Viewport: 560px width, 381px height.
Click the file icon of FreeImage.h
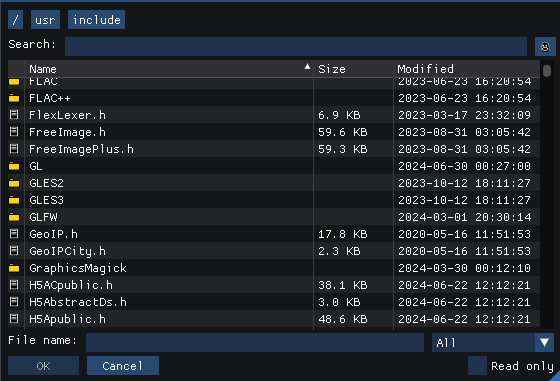coord(14,132)
